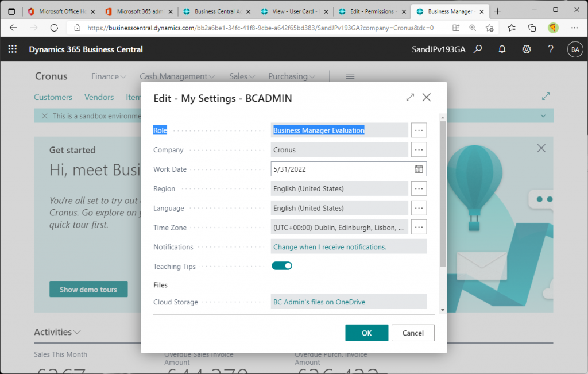Click the Time Zone field
Image resolution: width=588 pixels, height=374 pixels.
pos(339,228)
